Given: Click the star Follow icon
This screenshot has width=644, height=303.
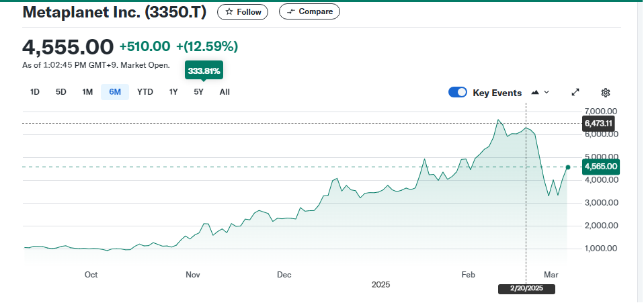Looking at the screenshot, I should (229, 12).
